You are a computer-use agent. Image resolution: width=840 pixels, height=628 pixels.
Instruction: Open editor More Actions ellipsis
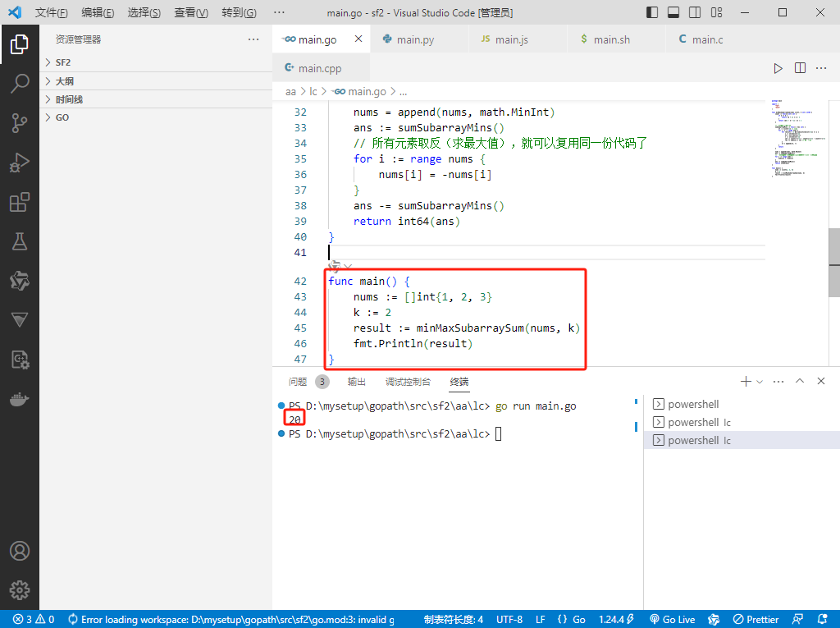pyautogui.click(x=821, y=68)
